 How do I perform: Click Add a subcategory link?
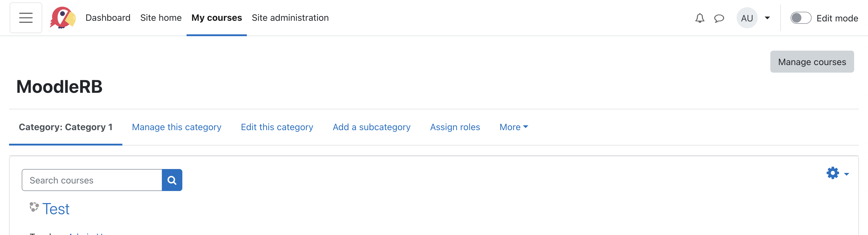[x=371, y=127]
